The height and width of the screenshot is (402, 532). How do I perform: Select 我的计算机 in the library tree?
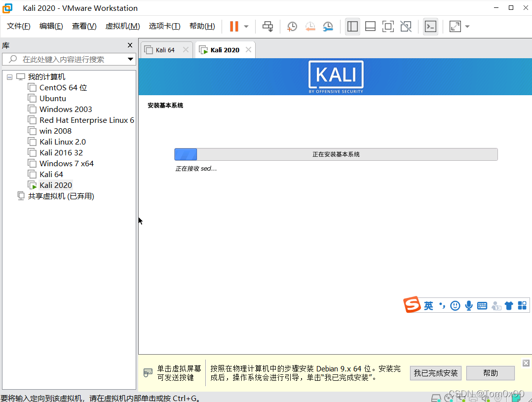(46, 77)
